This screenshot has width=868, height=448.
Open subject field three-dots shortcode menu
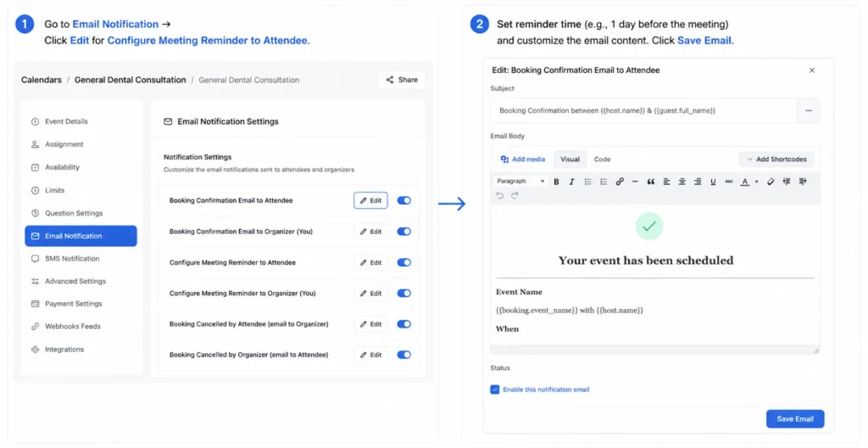point(809,111)
